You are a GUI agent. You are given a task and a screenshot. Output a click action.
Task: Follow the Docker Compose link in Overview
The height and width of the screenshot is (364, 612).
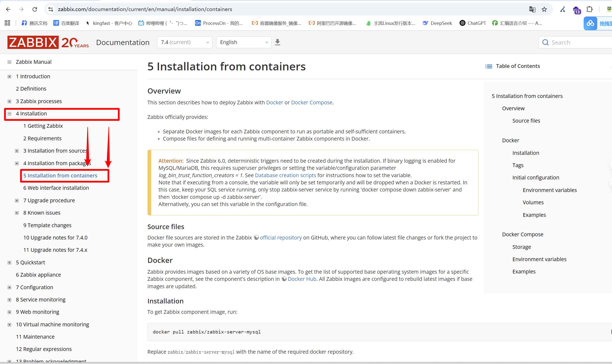pos(312,103)
